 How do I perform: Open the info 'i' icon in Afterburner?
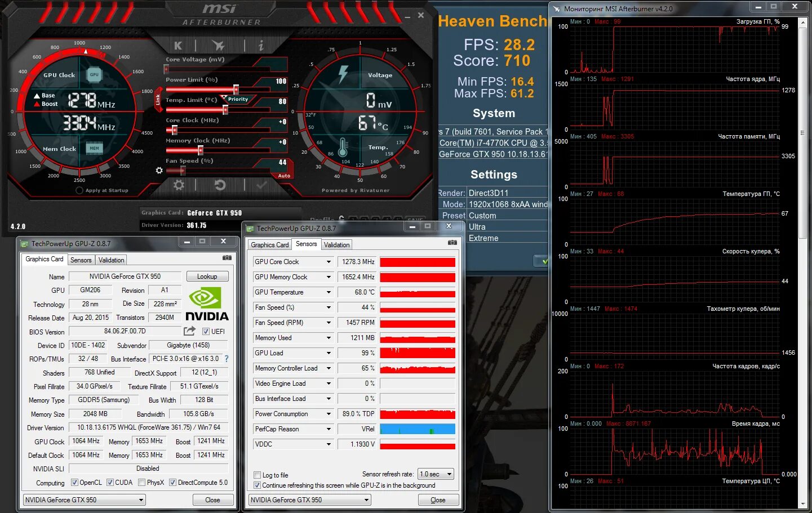[260, 46]
